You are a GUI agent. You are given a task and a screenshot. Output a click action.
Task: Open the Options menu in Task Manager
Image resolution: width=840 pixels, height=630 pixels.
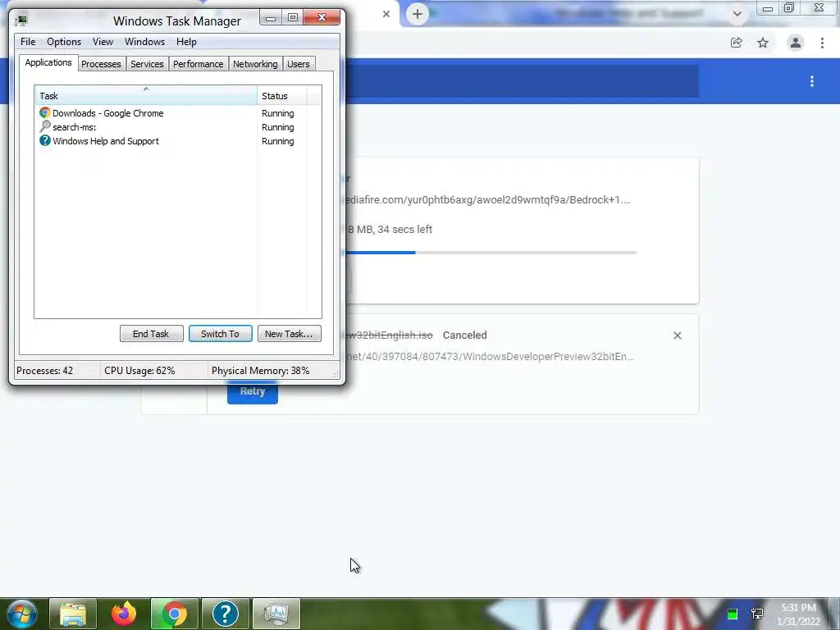coord(64,42)
